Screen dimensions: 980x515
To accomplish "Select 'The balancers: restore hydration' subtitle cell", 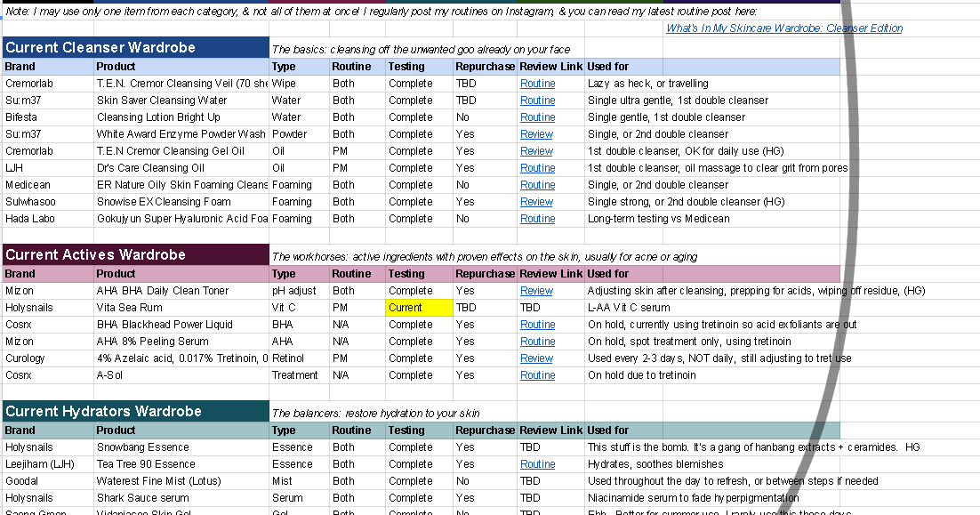I will (375, 414).
